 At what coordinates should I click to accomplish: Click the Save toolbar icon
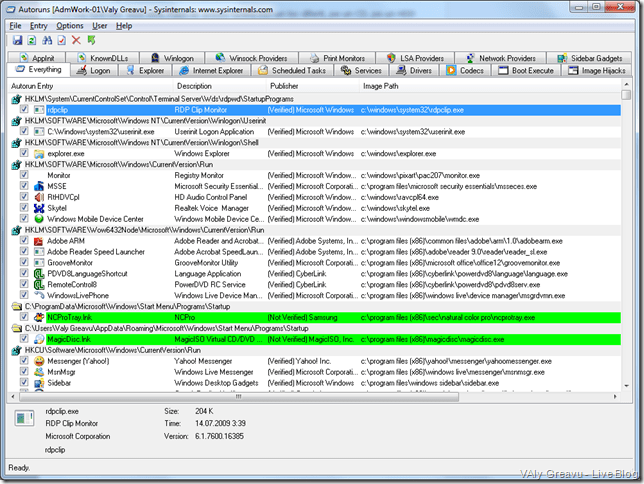(x=16, y=40)
